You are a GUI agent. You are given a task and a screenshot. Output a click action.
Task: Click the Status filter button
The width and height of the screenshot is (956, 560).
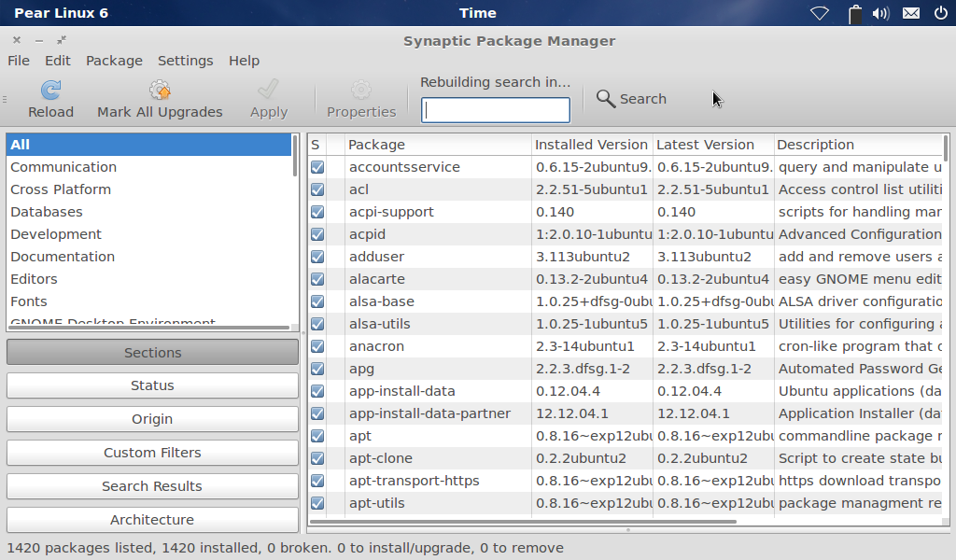coord(152,385)
